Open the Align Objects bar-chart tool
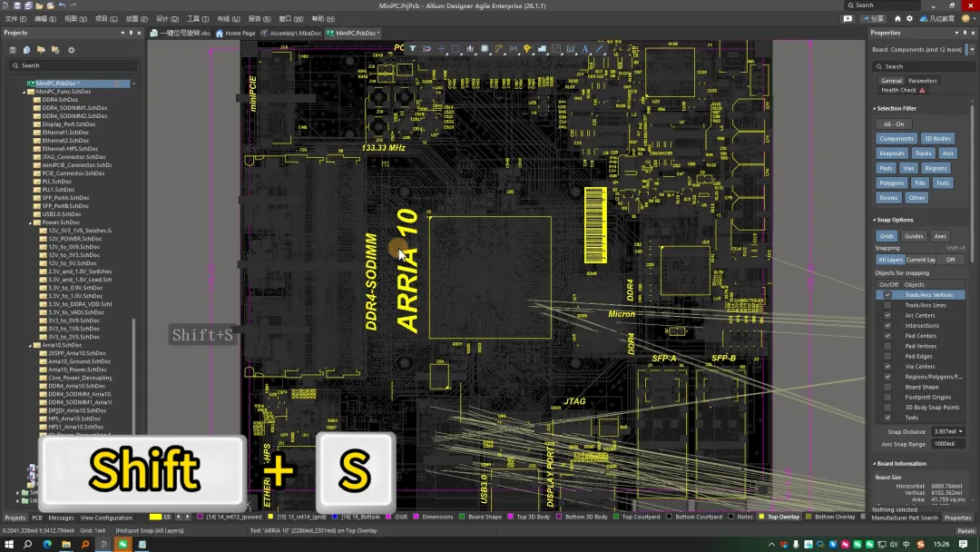 (470, 48)
